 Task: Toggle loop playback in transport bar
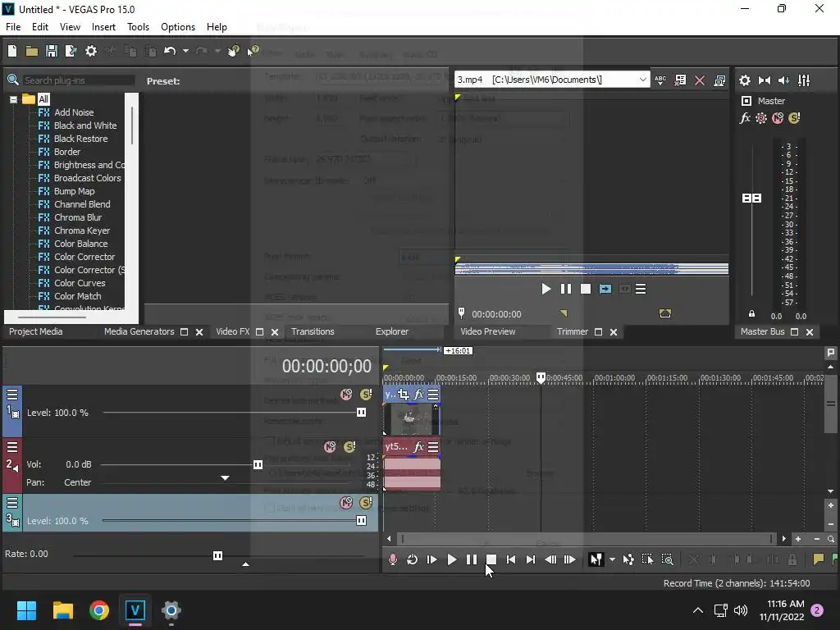point(412,559)
